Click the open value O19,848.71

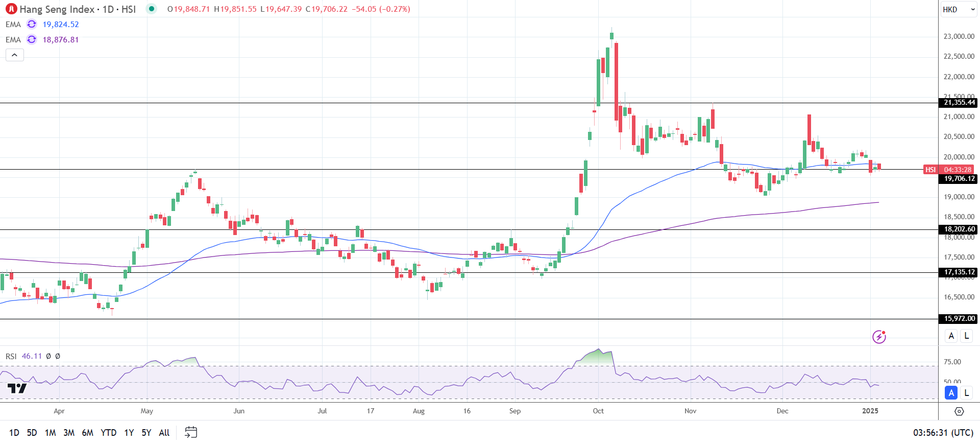188,9
